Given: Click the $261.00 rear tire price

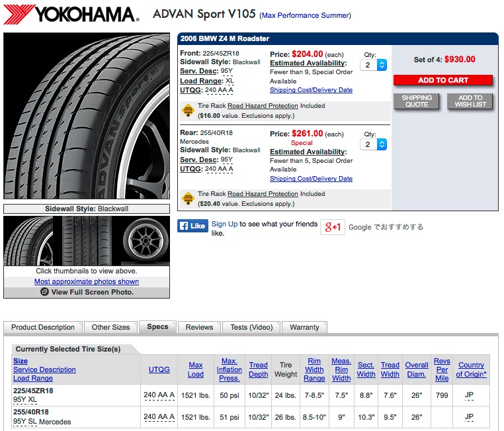Looking at the screenshot, I should [x=308, y=134].
